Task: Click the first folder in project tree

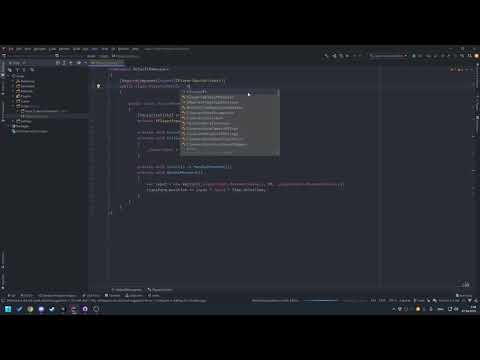Action: point(26,81)
